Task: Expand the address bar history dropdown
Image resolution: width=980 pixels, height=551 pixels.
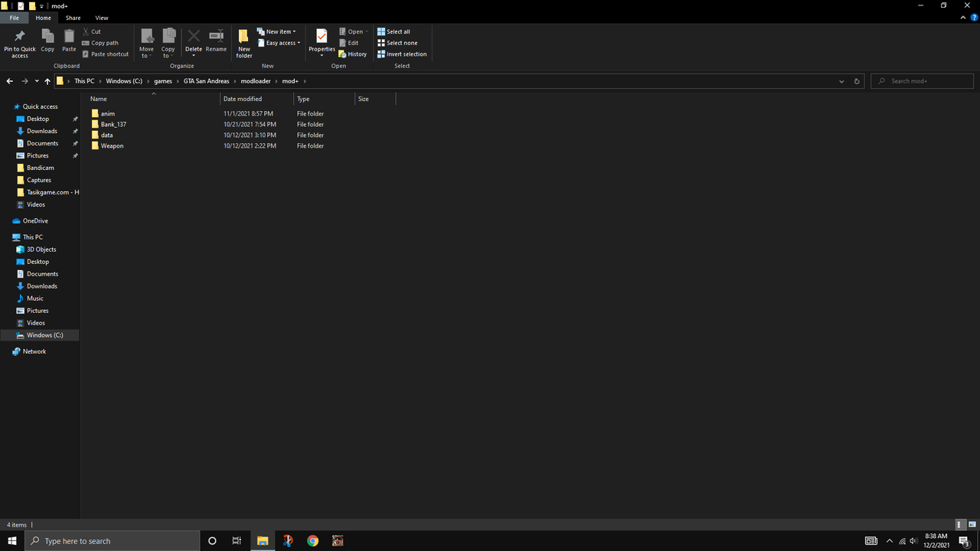Action: click(x=841, y=81)
